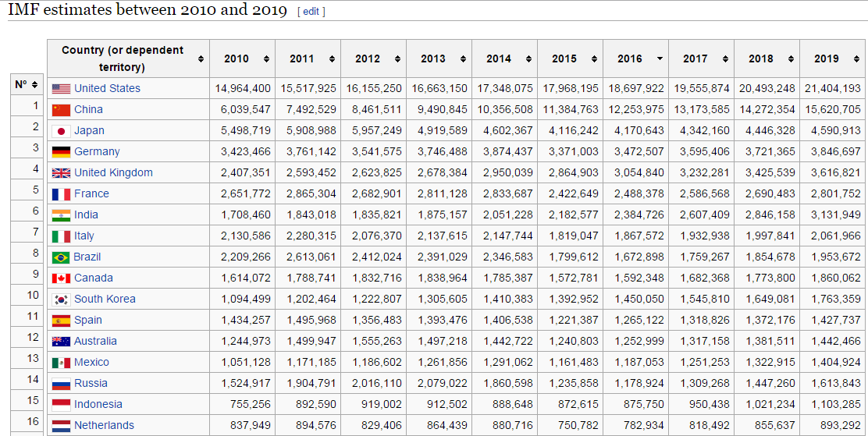This screenshot has width=868, height=436.
Task: Follow the Brazil country link
Action: coord(87,257)
